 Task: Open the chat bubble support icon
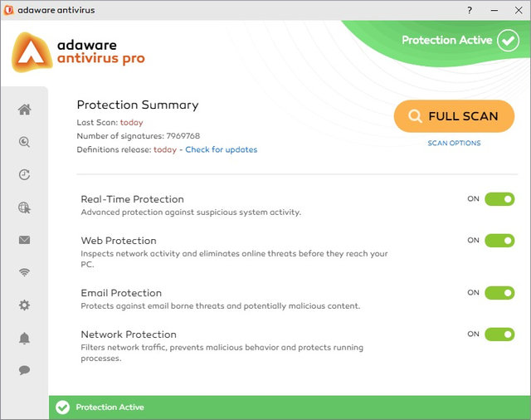tap(24, 370)
